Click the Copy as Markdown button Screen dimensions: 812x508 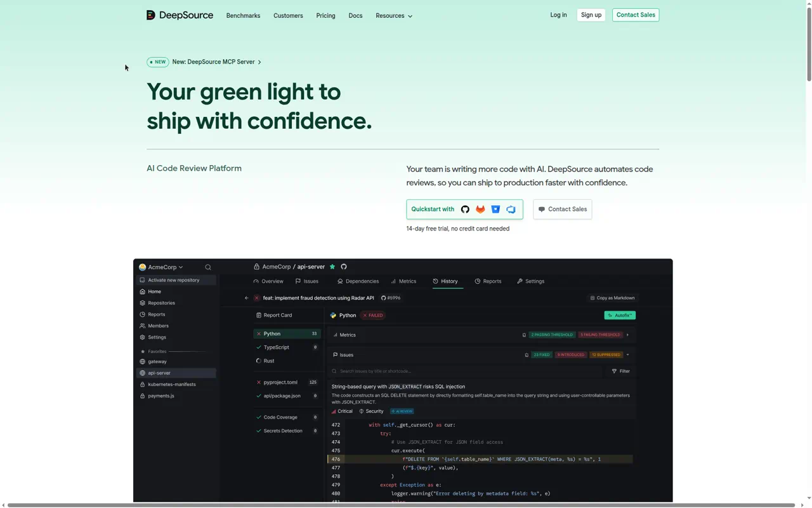coord(612,298)
